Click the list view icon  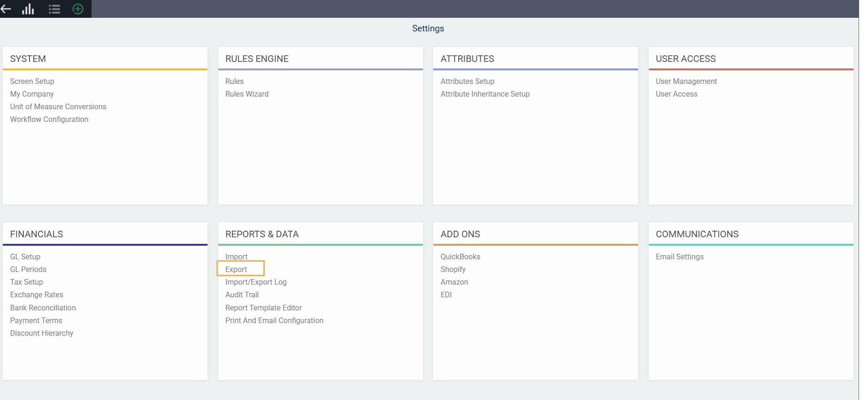pos(54,9)
